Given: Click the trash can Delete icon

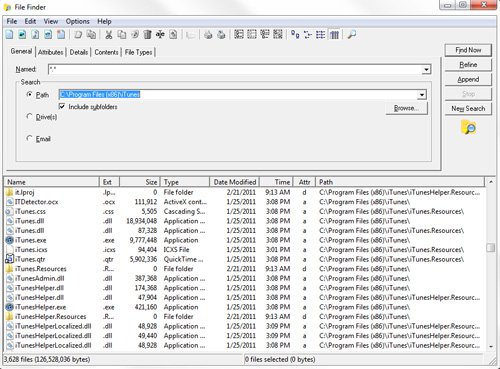Looking at the screenshot, I should 148,34.
